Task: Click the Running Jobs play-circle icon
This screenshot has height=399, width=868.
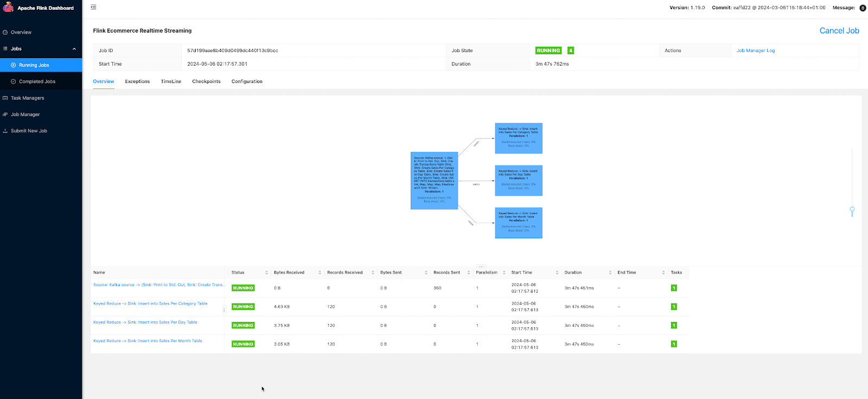Action: (x=14, y=65)
